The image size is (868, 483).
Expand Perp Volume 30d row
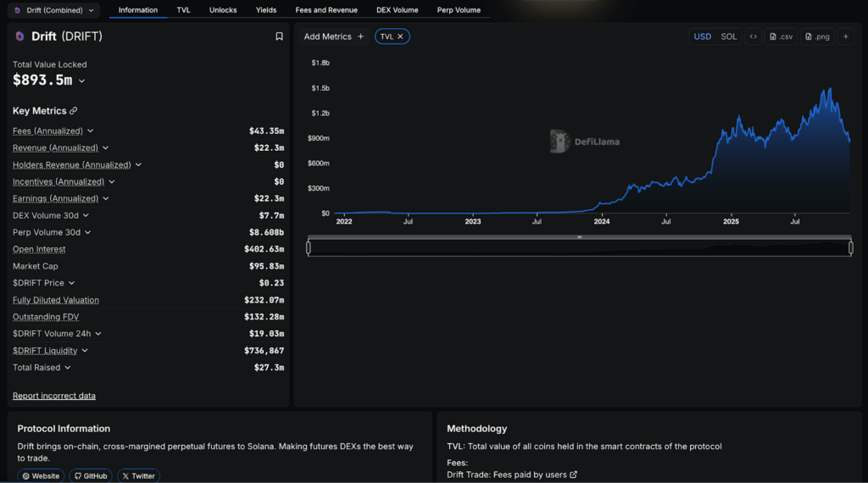(x=87, y=232)
